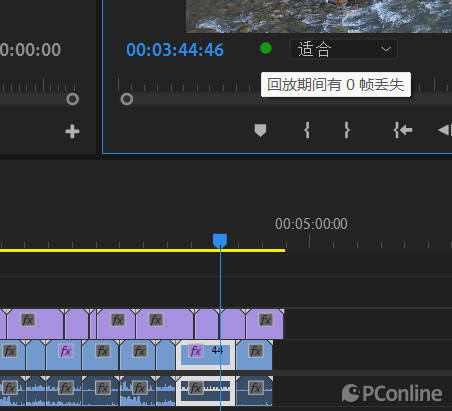Click fx badge on last purple clip
Screen dimensions: 452x411
pos(266,320)
